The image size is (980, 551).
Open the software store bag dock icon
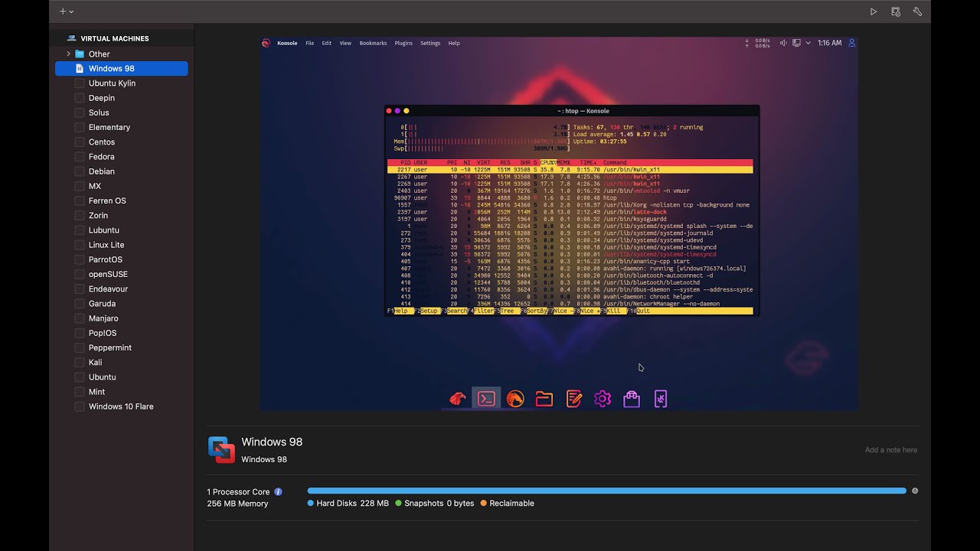[632, 399]
